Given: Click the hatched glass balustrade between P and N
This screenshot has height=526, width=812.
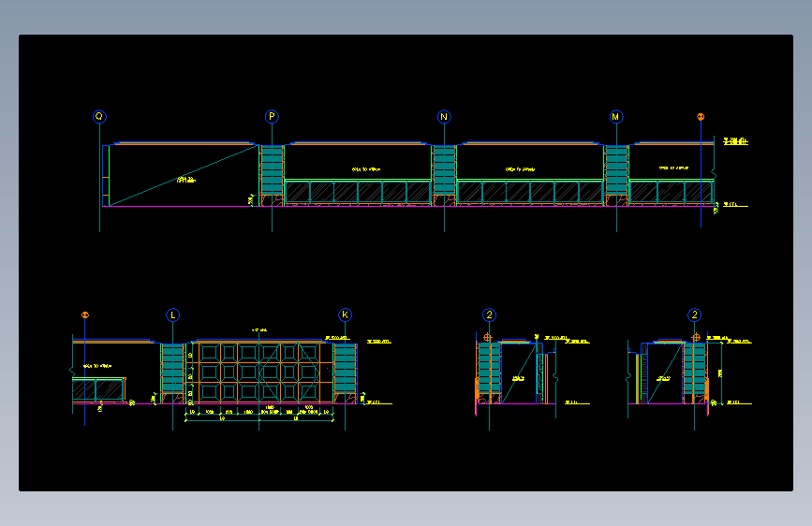Looking at the screenshot, I should click(358, 192).
